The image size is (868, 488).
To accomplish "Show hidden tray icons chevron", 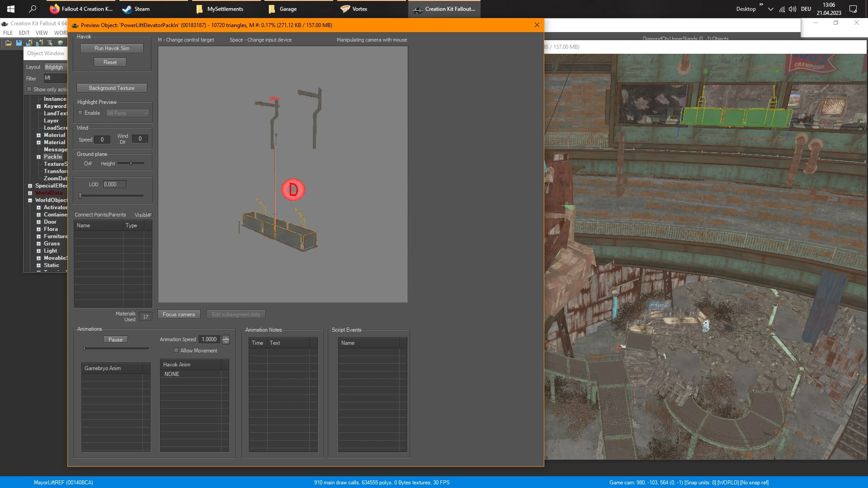I will click(770, 9).
